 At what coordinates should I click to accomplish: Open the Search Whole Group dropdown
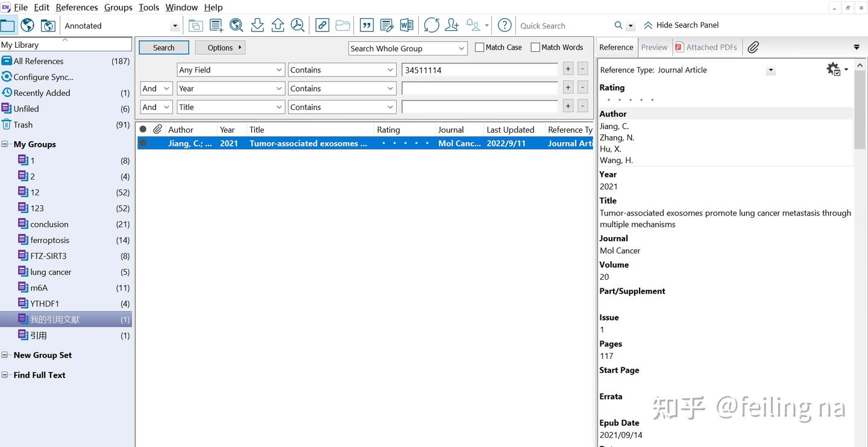[x=407, y=48]
